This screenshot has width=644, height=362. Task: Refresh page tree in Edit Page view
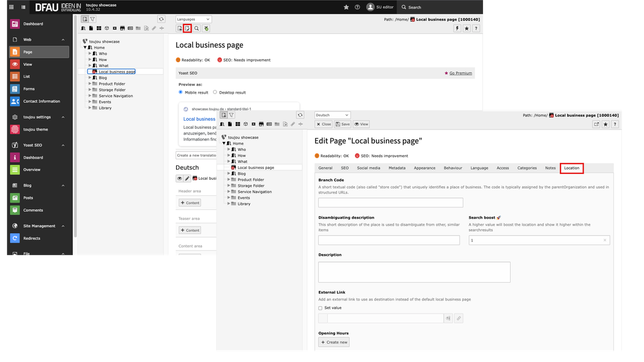click(300, 115)
